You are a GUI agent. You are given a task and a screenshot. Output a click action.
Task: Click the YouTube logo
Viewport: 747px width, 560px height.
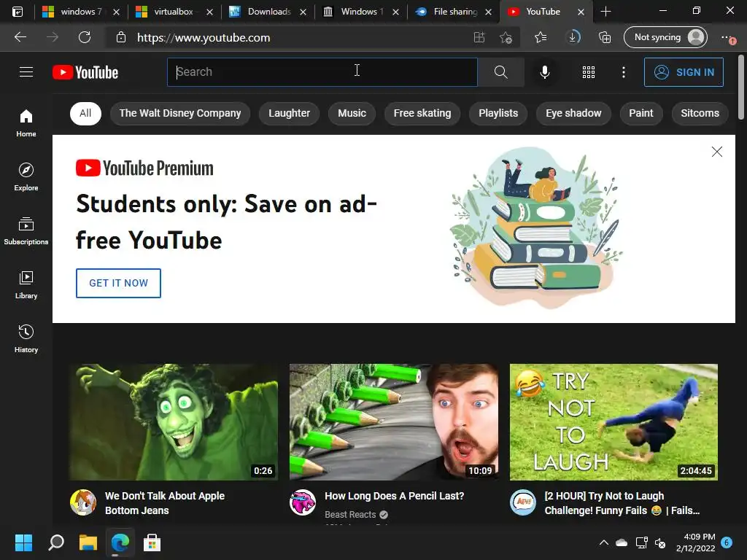pos(85,72)
